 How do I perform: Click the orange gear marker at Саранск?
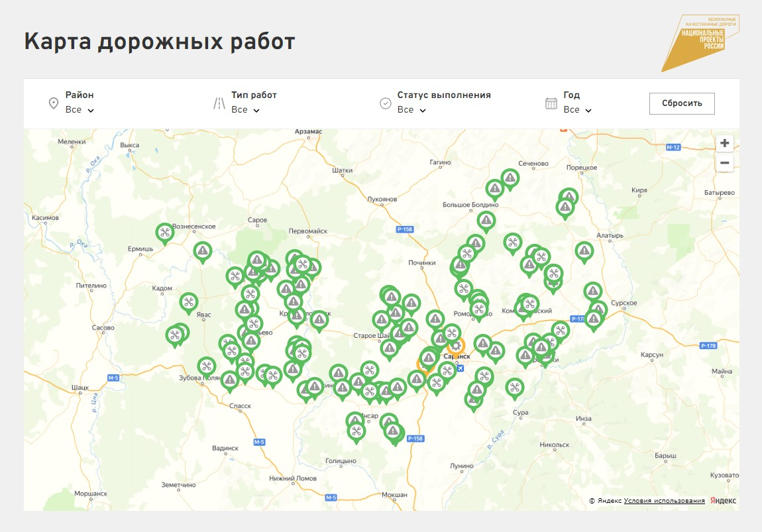coord(456,345)
